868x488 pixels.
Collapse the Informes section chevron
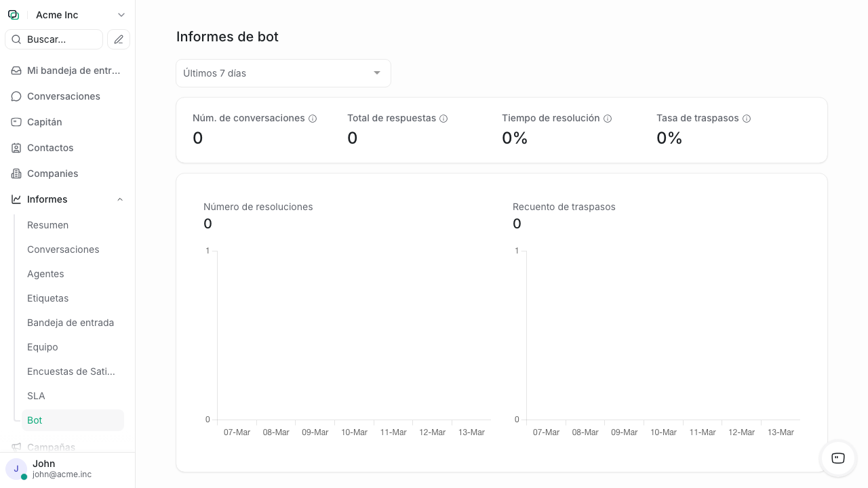click(x=119, y=199)
